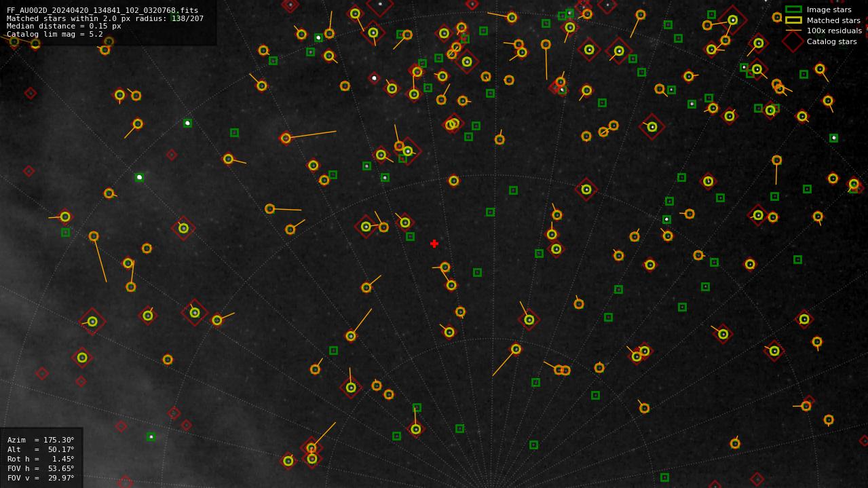Click the yellow Matched stars legend marker

[x=793, y=20]
